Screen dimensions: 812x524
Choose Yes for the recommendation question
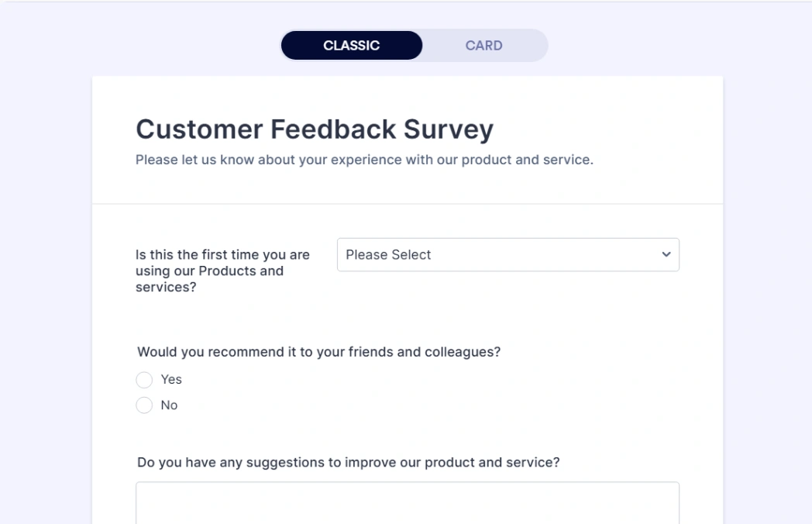(144, 380)
